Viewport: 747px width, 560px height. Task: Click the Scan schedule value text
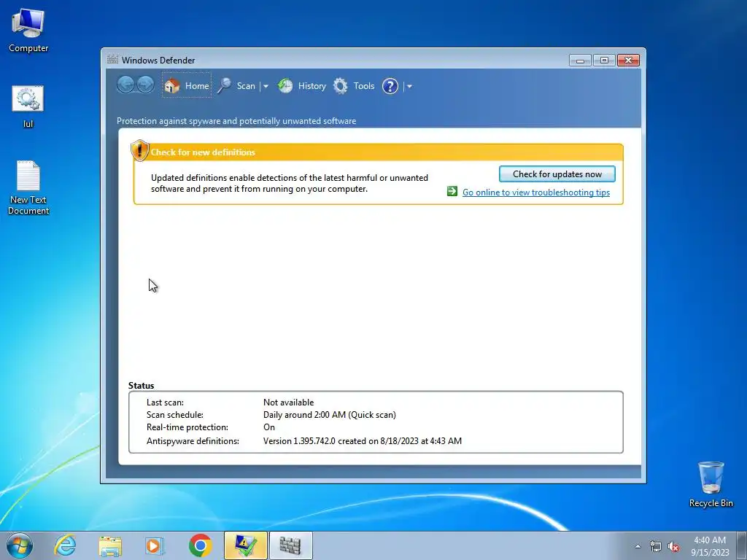click(329, 415)
